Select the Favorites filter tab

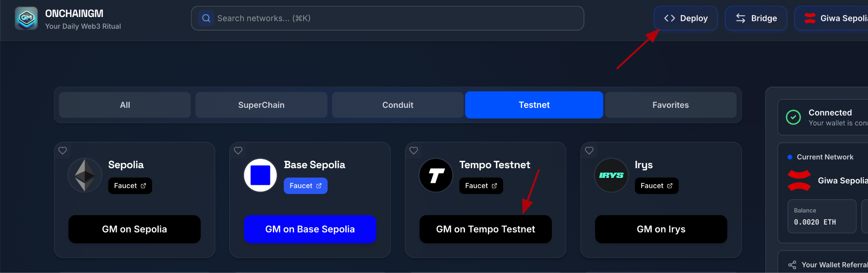click(x=670, y=105)
